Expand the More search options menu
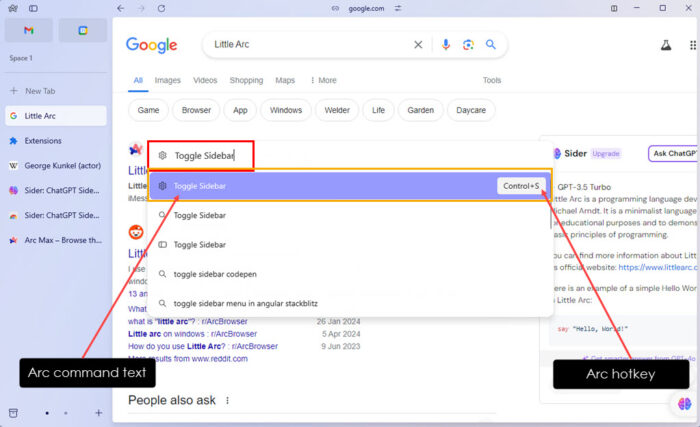 tap(323, 80)
